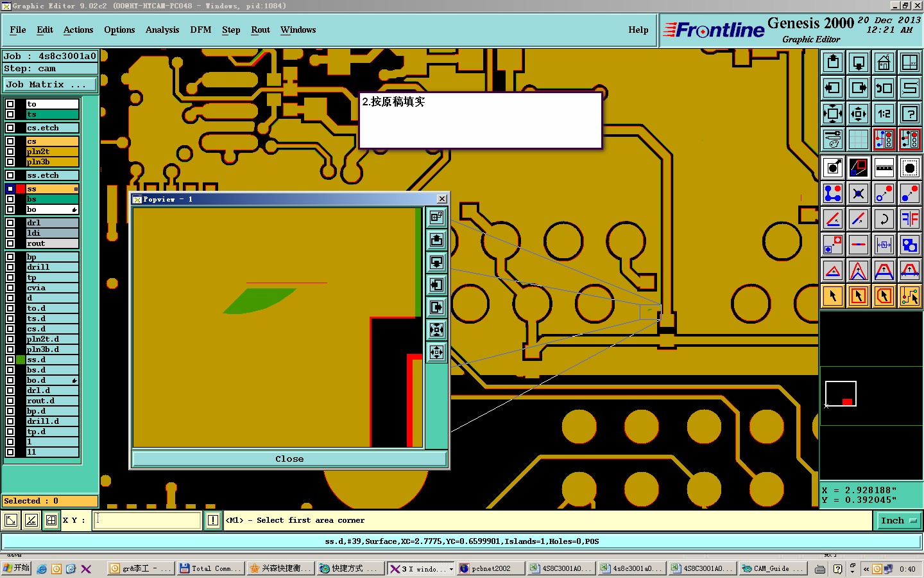Click the red color swatch of layer 'ss'
Viewport: 924px width, 578px height.
pos(21,189)
